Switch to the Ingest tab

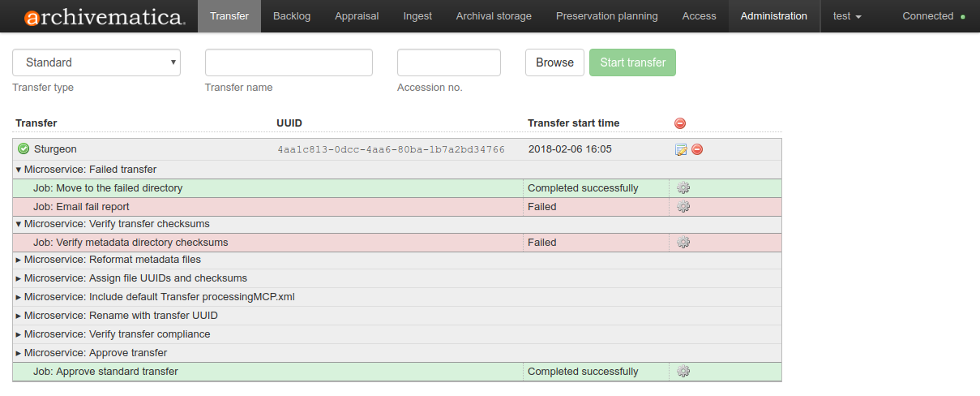coord(417,16)
